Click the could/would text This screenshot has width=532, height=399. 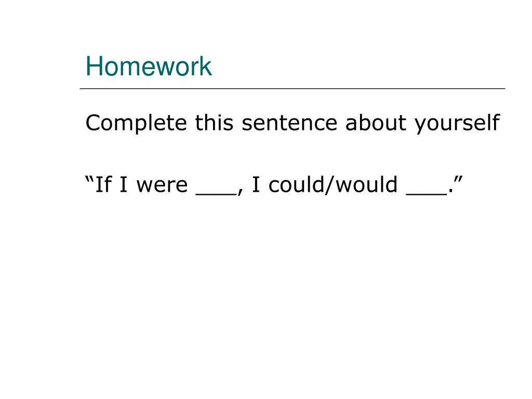click(333, 185)
